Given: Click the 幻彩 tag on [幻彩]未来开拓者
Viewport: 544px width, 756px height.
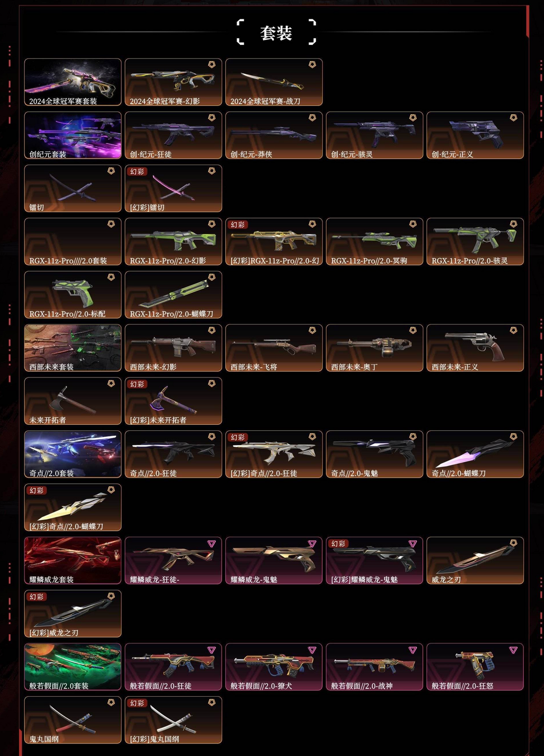Looking at the screenshot, I should pyautogui.click(x=137, y=384).
